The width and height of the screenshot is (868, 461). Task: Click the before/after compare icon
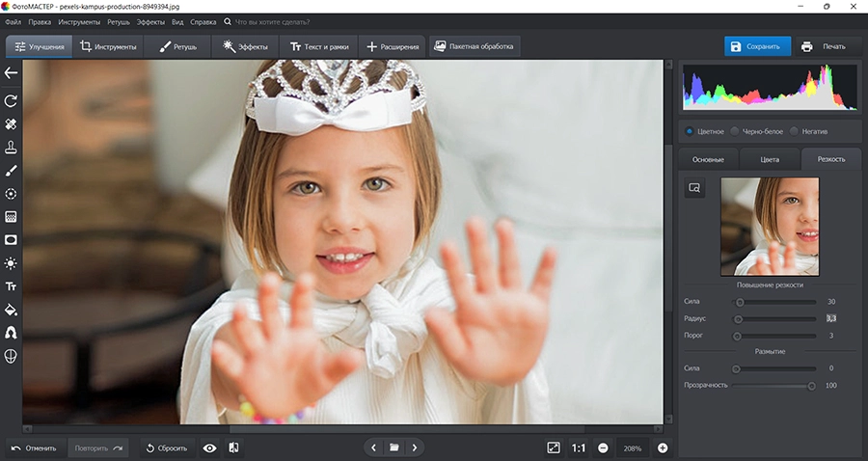(x=233, y=447)
